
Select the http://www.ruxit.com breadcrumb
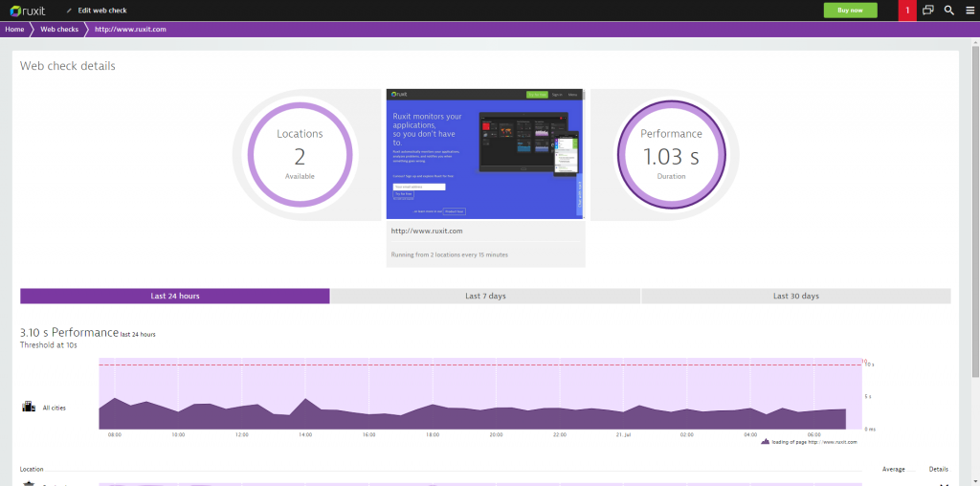tap(130, 30)
